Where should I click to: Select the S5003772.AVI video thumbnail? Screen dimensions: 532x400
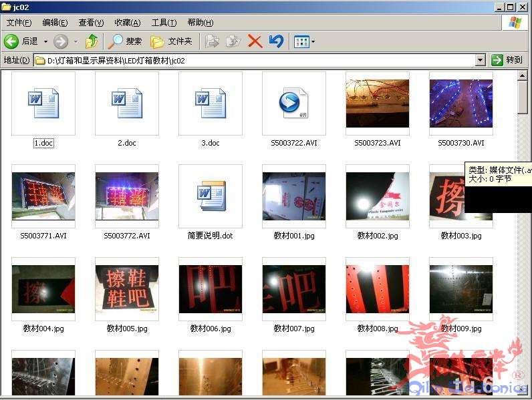coord(127,196)
